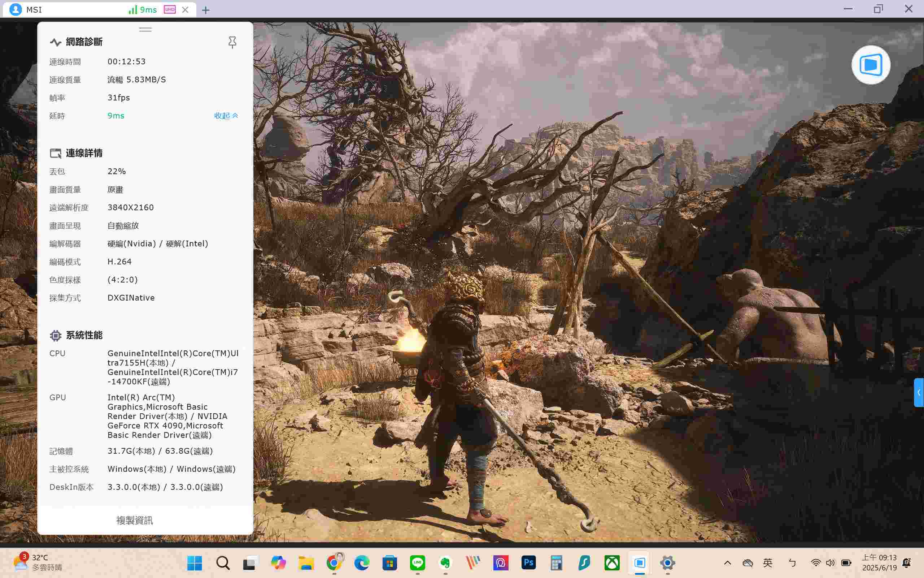Click the 網路診斷 heading icon
The image size is (924, 578).
pos(55,42)
